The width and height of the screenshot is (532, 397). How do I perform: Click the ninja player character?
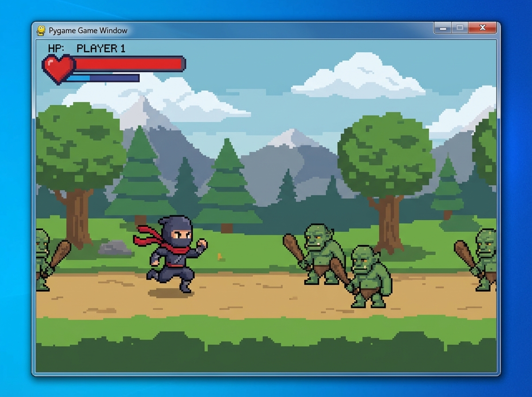[x=171, y=253]
